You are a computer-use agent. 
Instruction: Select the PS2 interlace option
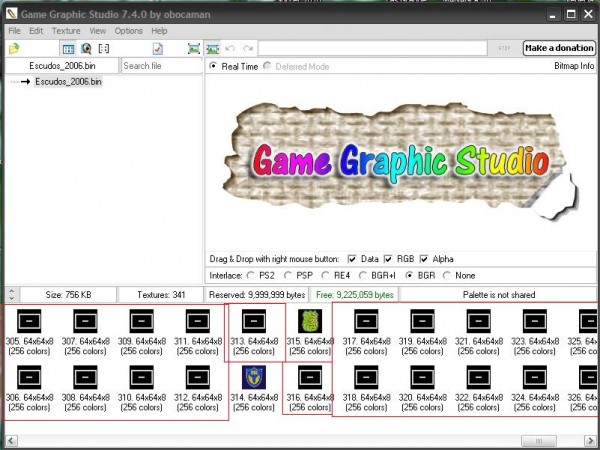click(x=251, y=276)
